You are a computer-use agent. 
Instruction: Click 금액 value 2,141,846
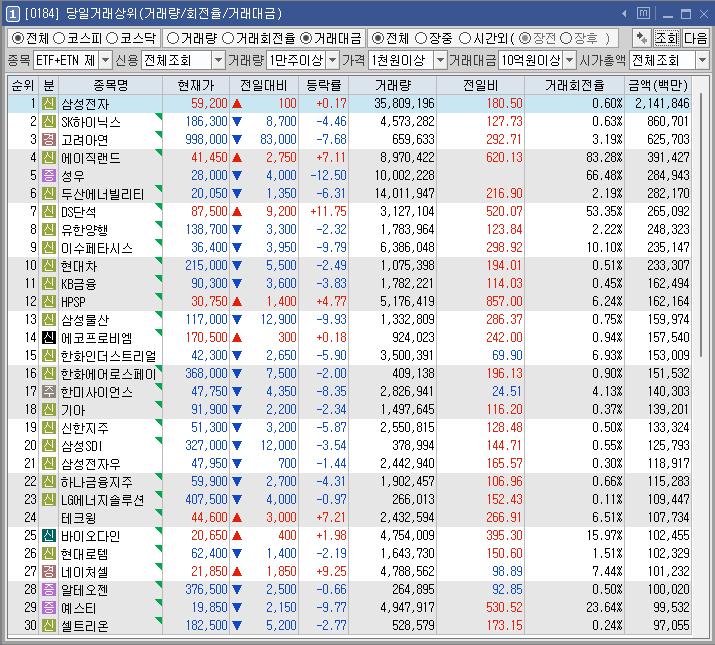click(x=662, y=104)
